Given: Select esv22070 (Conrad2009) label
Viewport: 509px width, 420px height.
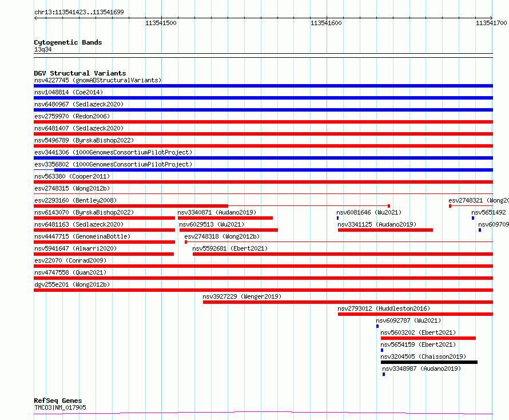Looking at the screenshot, I should [x=70, y=260].
